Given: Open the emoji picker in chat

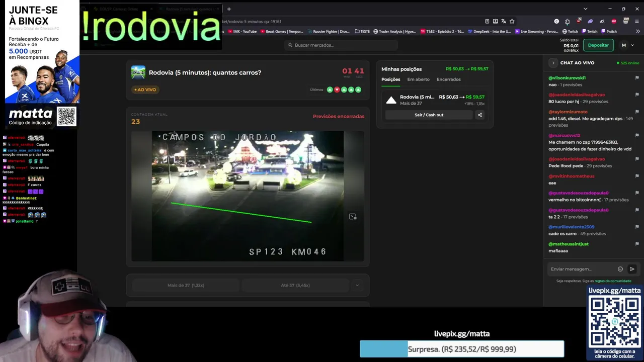Looking at the screenshot, I should coord(620,269).
